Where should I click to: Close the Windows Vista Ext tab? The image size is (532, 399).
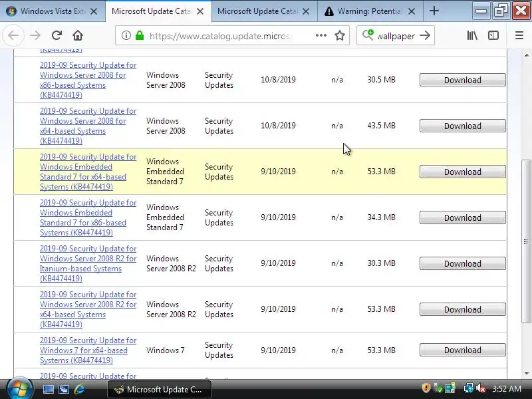click(94, 11)
